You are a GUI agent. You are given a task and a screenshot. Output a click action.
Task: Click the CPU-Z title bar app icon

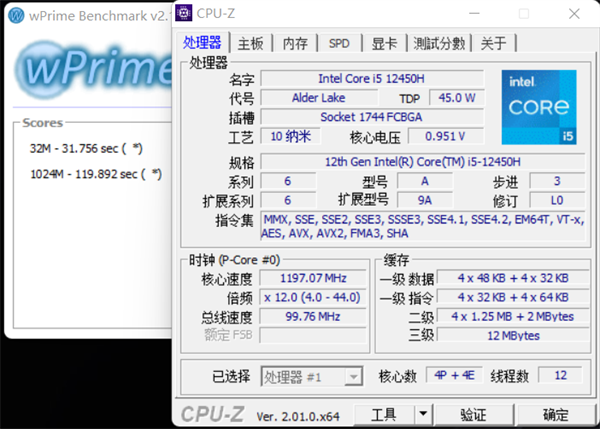point(187,14)
